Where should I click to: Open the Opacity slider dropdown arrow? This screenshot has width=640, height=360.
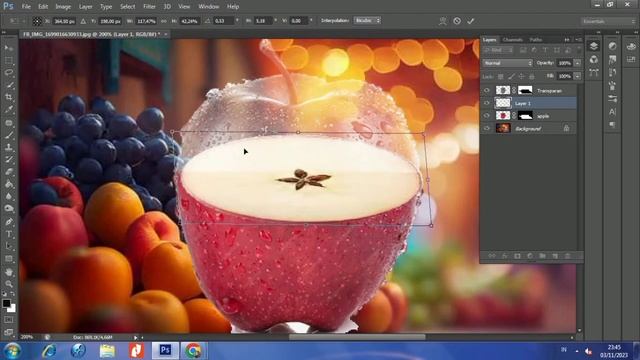(577, 63)
